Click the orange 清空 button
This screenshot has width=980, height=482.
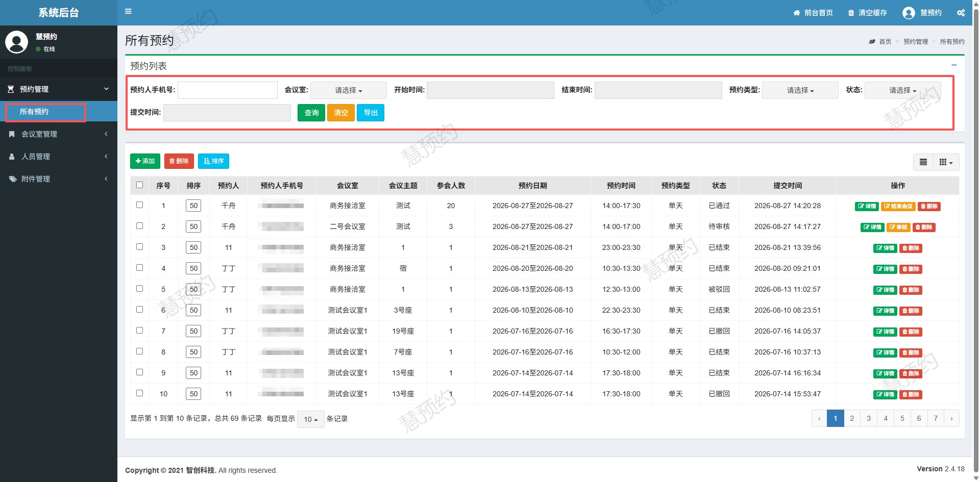pos(341,113)
